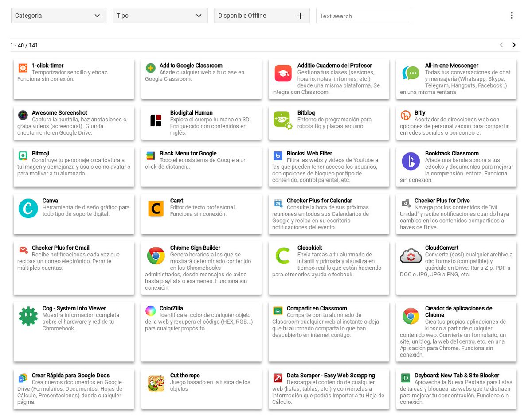This screenshot has height=415, width=532.
Task: Open the Tipo dropdown filter
Action: (x=160, y=16)
